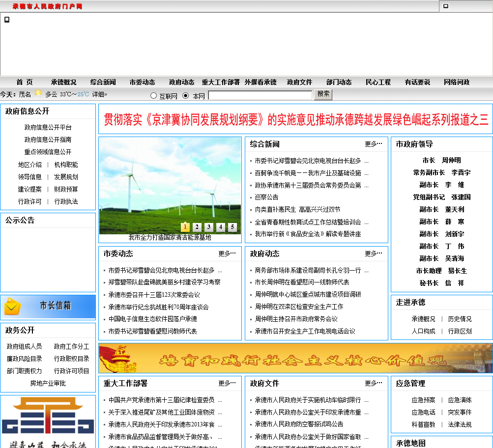
Task: Open the 详细» weather details link
Action: tap(99, 94)
